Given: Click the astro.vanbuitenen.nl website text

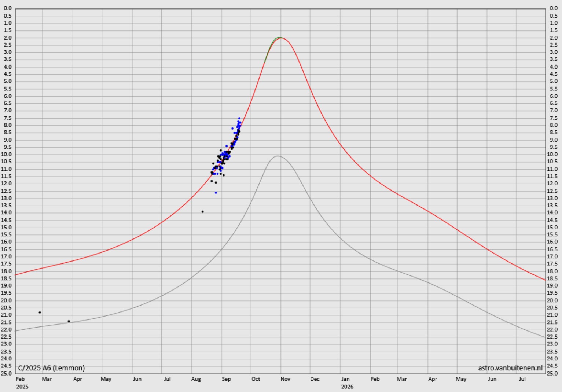Looking at the screenshot, I should coord(510,368).
